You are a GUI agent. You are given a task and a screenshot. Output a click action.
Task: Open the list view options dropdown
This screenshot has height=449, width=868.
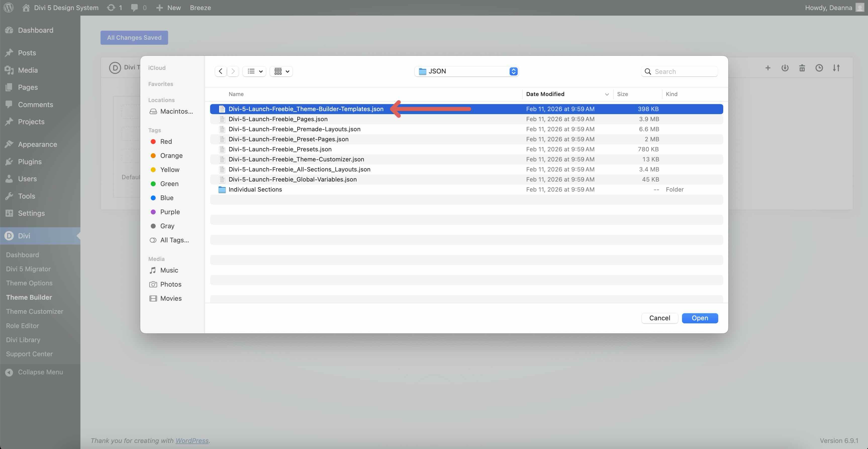click(254, 71)
